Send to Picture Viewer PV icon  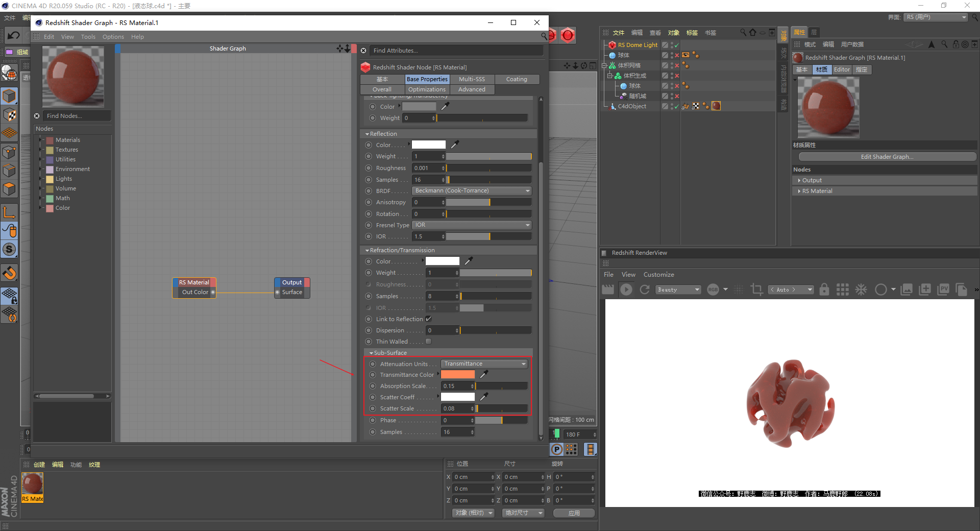coord(943,289)
